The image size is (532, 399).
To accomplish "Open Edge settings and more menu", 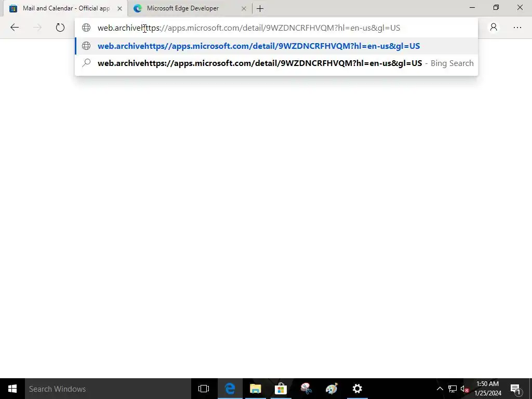I will 517,28.
